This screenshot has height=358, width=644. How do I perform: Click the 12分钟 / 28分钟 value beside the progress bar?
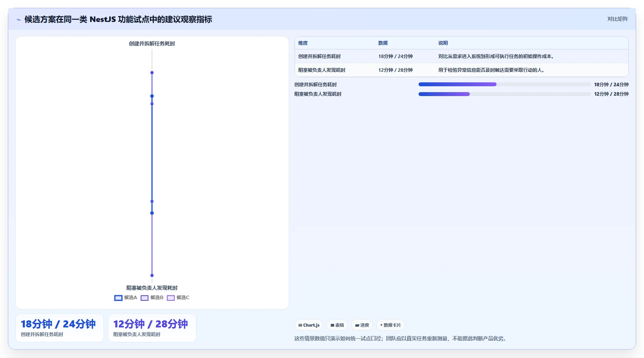(x=611, y=94)
